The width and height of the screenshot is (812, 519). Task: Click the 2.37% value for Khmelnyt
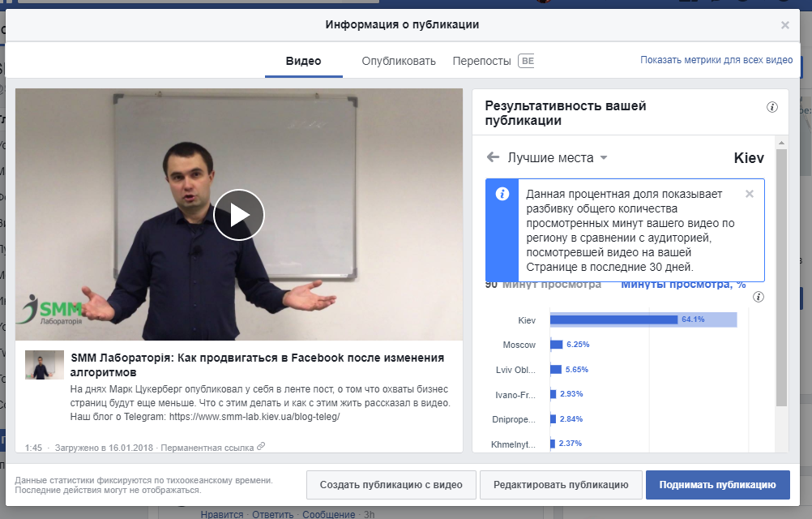tap(571, 443)
